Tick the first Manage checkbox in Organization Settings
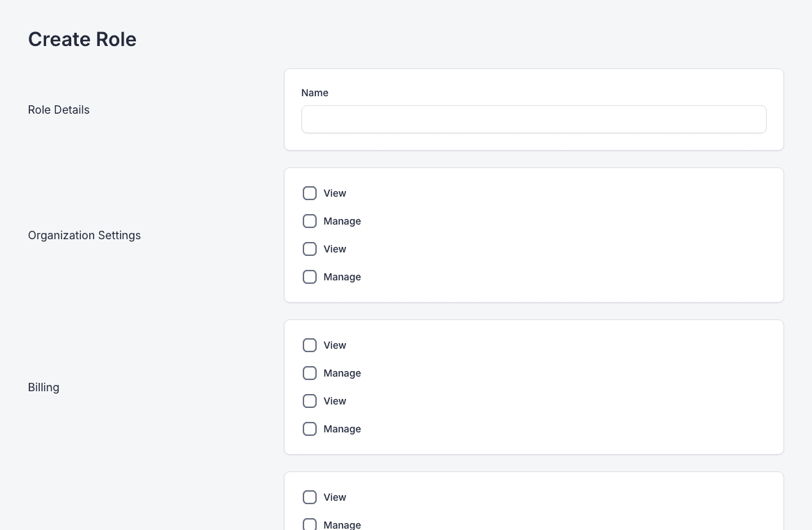The width and height of the screenshot is (812, 530). coord(310,221)
